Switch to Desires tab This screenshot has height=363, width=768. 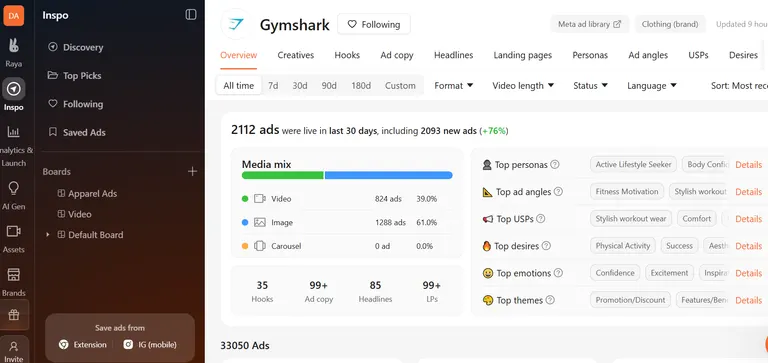point(743,55)
